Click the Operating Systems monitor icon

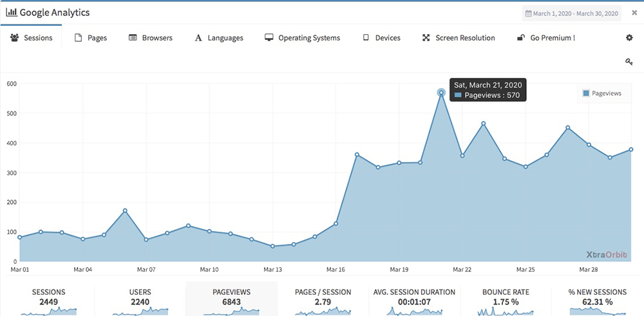click(269, 38)
